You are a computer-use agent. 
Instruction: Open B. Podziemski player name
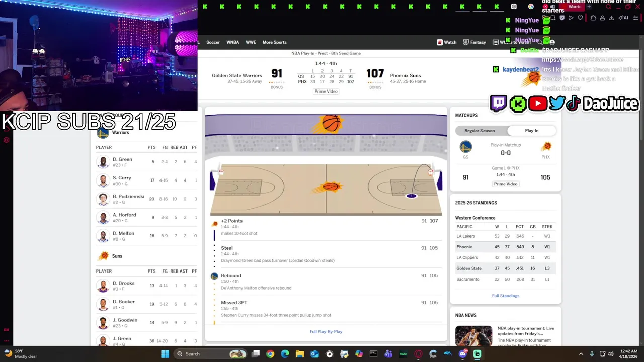point(128,196)
